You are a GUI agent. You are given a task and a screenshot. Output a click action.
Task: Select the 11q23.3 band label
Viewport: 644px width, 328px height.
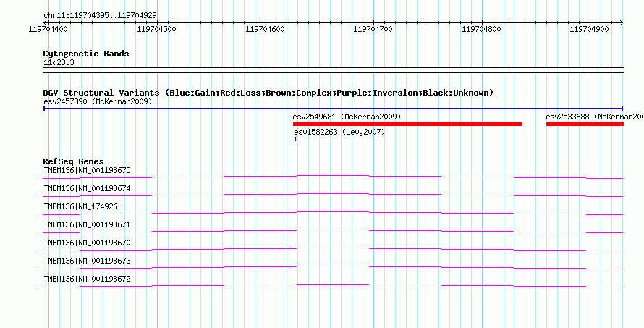pos(59,63)
